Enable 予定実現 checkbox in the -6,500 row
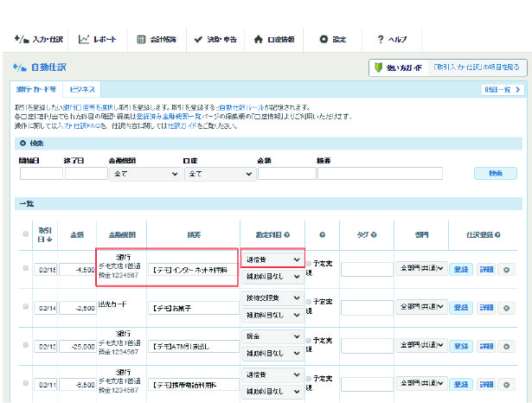The height and width of the screenshot is (403, 532). (309, 379)
